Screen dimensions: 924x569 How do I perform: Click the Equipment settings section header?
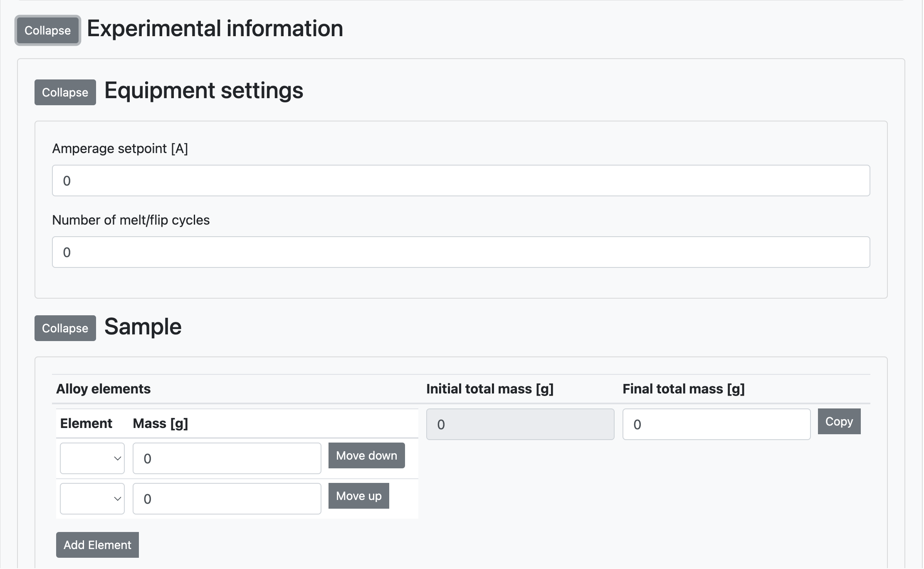pos(204,91)
